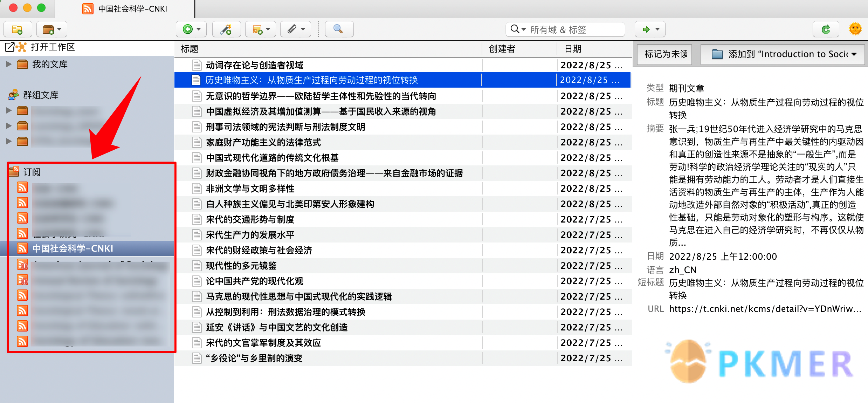
Task: Select item 财政金融协同视角下的地方政府债务治理
Action: click(403, 173)
